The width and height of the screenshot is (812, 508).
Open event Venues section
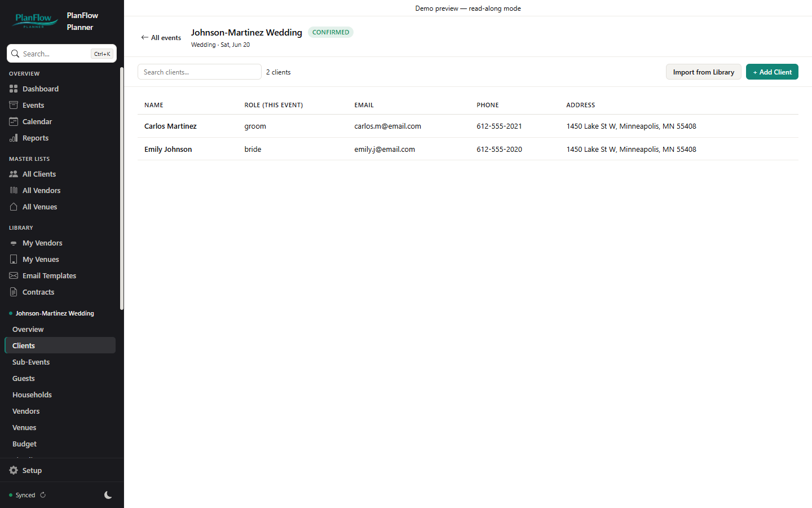tap(60, 427)
